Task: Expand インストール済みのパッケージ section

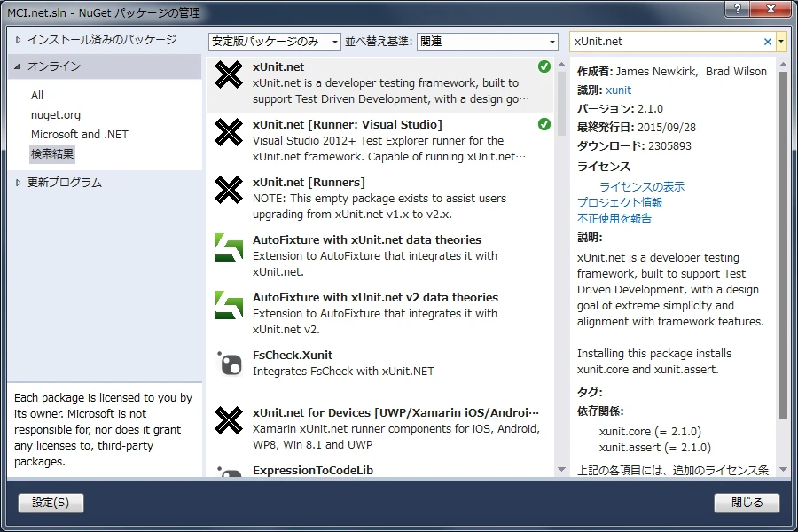Action: pyautogui.click(x=19, y=40)
